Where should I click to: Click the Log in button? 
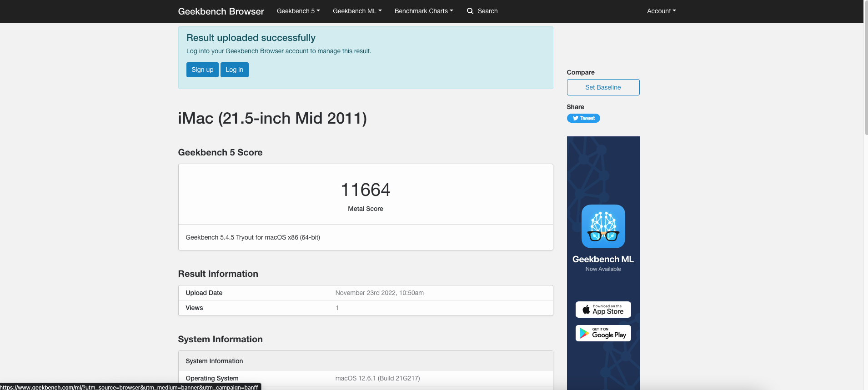(x=235, y=70)
